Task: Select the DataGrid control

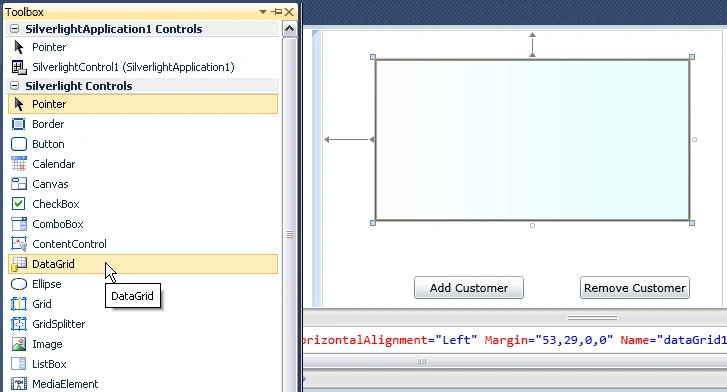Action: (x=143, y=264)
